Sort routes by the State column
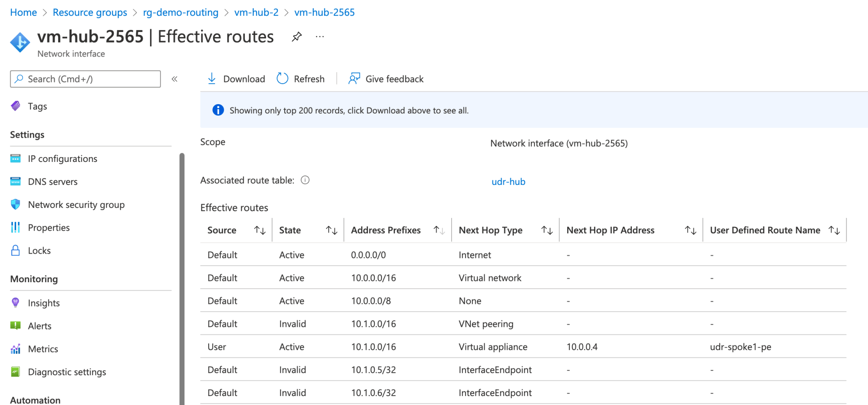 coord(331,230)
